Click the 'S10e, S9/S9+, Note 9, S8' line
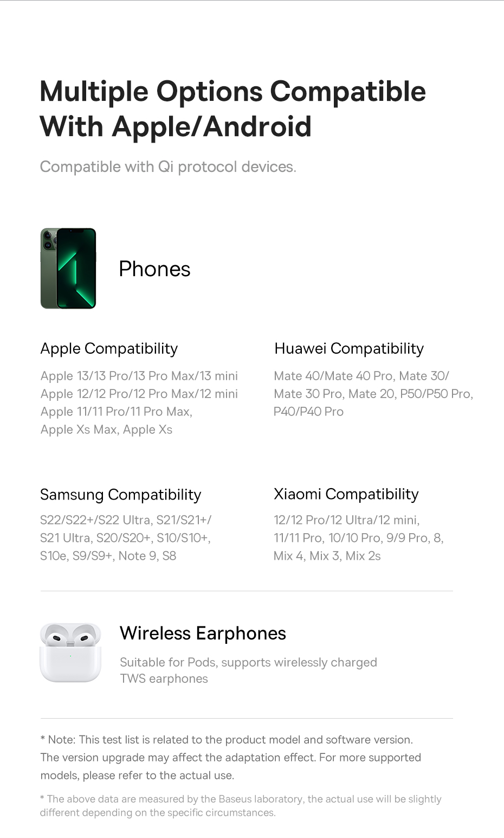Screen dimensions: 504x838 [108, 556]
